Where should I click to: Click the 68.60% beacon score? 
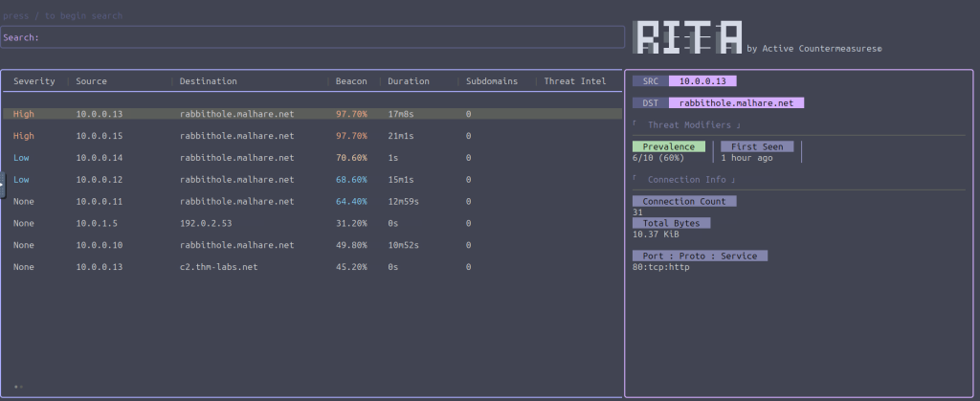click(x=351, y=180)
